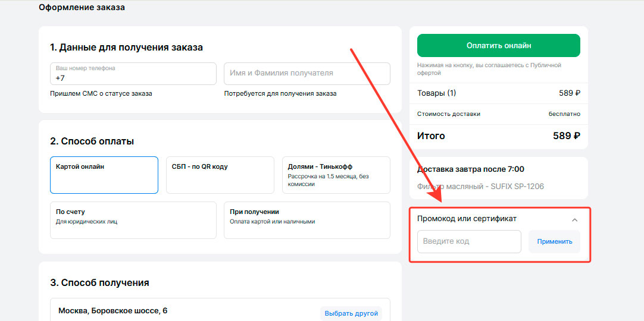Click the 2. Способ оплаты heading
The height and width of the screenshot is (321, 644).
click(x=92, y=141)
